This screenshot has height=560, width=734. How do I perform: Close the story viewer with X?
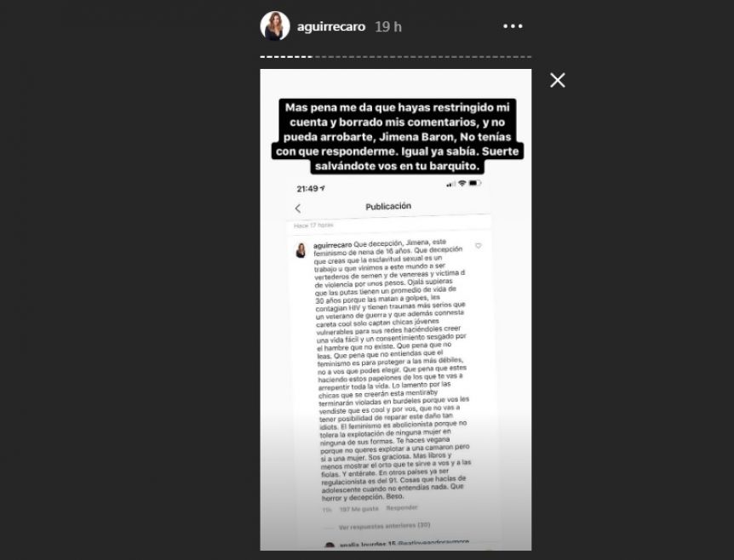click(x=558, y=80)
